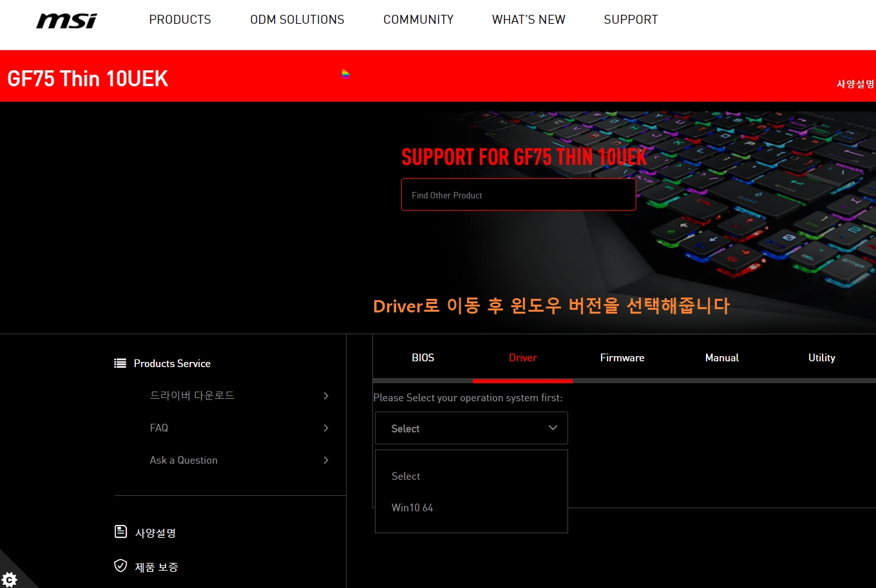
Task: Click the Manual tab heading
Action: pyautogui.click(x=721, y=357)
